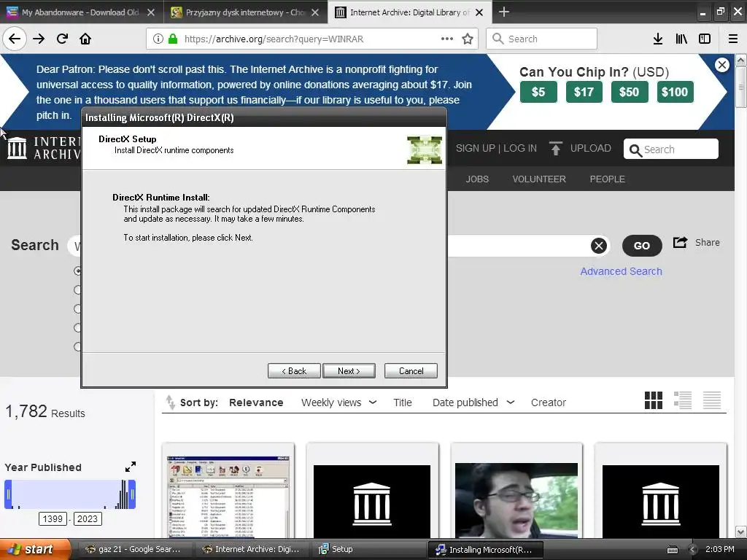The image size is (747, 560).
Task: Sort results by Relevance
Action: [x=256, y=402]
